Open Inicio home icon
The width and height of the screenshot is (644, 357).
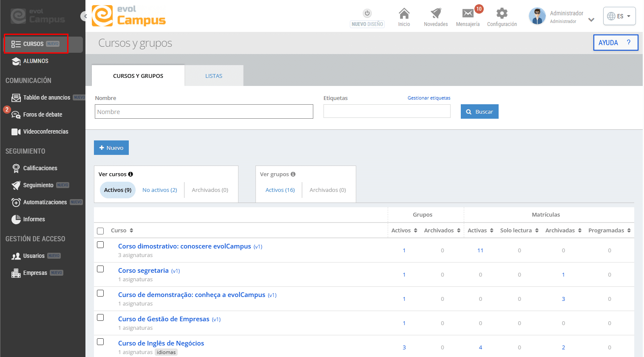tap(404, 14)
